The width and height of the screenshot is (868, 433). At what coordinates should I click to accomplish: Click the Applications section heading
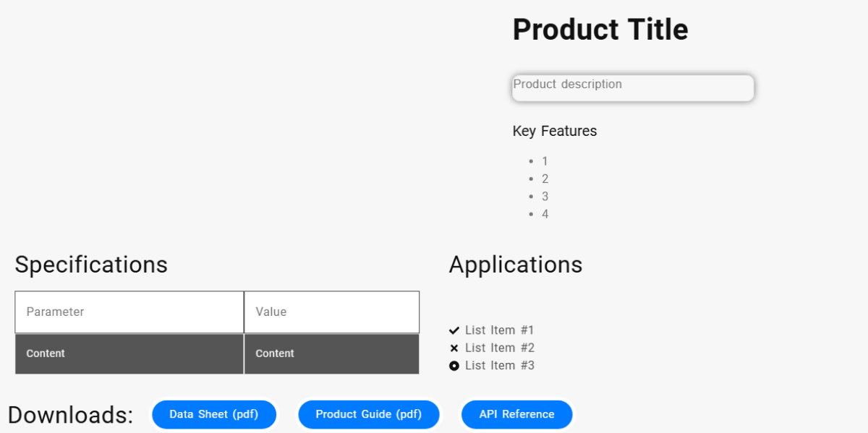(516, 265)
